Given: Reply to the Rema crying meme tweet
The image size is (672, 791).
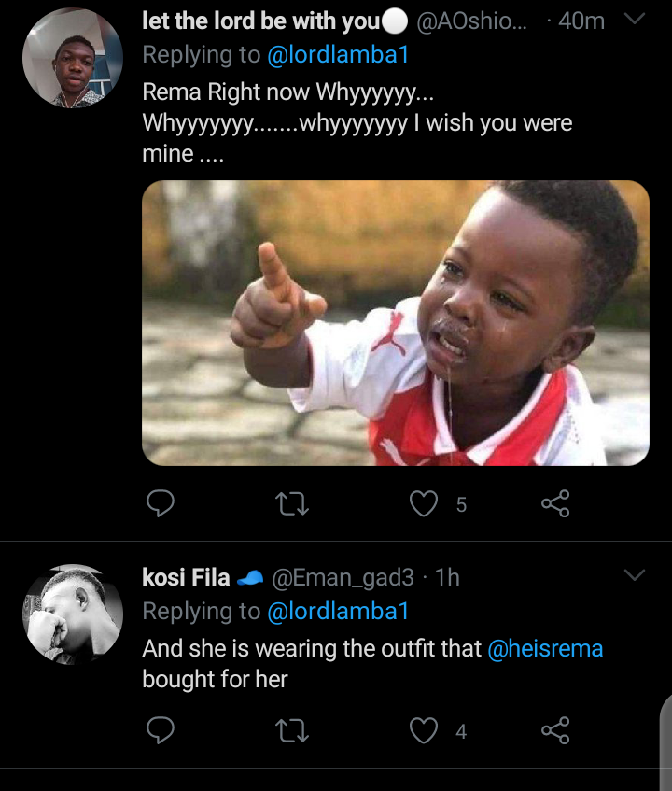Looking at the screenshot, I should (x=161, y=504).
